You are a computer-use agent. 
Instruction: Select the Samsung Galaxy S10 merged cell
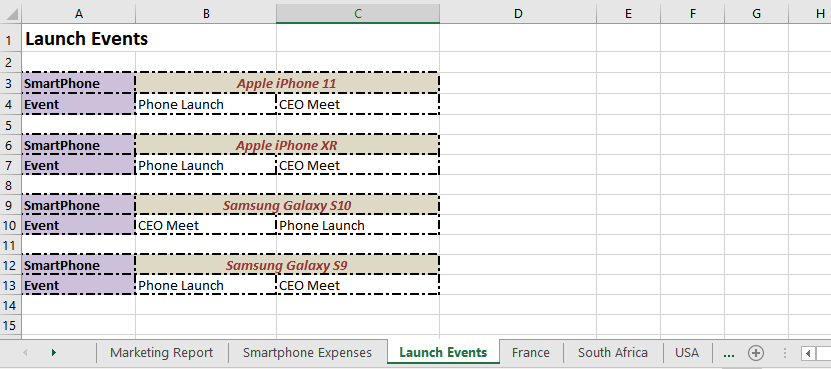click(x=287, y=205)
